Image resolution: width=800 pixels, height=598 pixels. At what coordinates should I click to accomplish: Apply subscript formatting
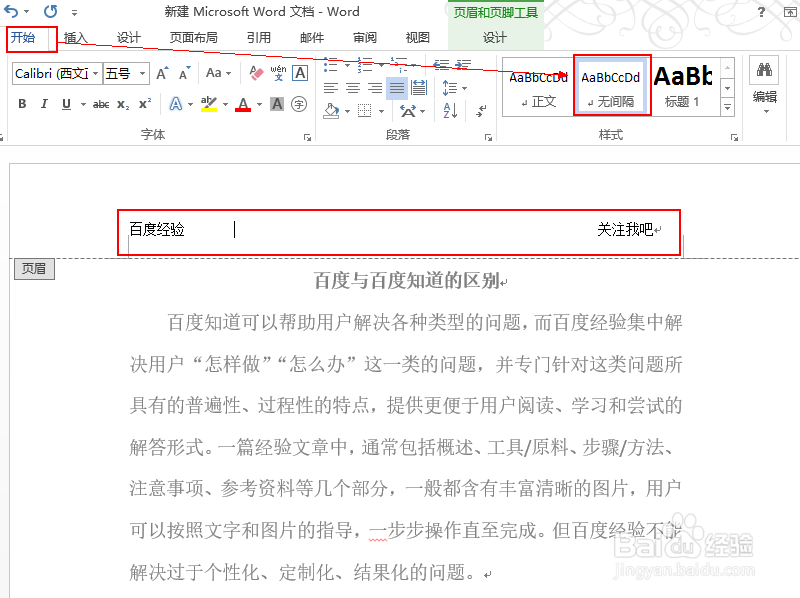pos(123,104)
